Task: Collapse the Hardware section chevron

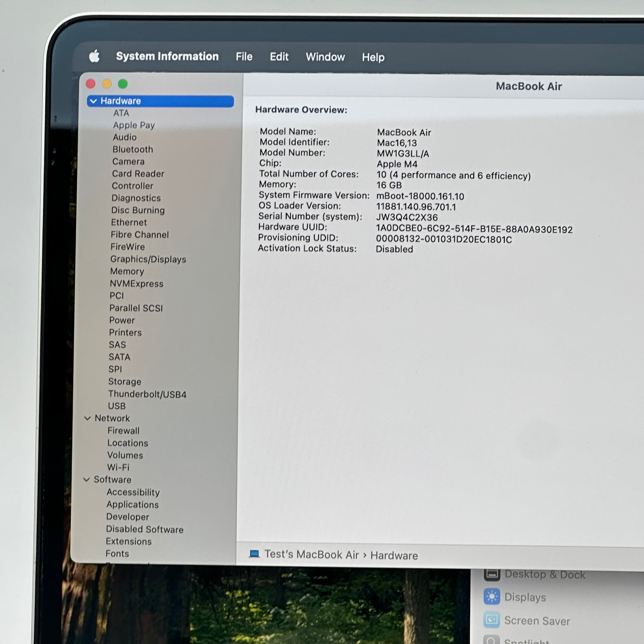Action: click(x=94, y=101)
